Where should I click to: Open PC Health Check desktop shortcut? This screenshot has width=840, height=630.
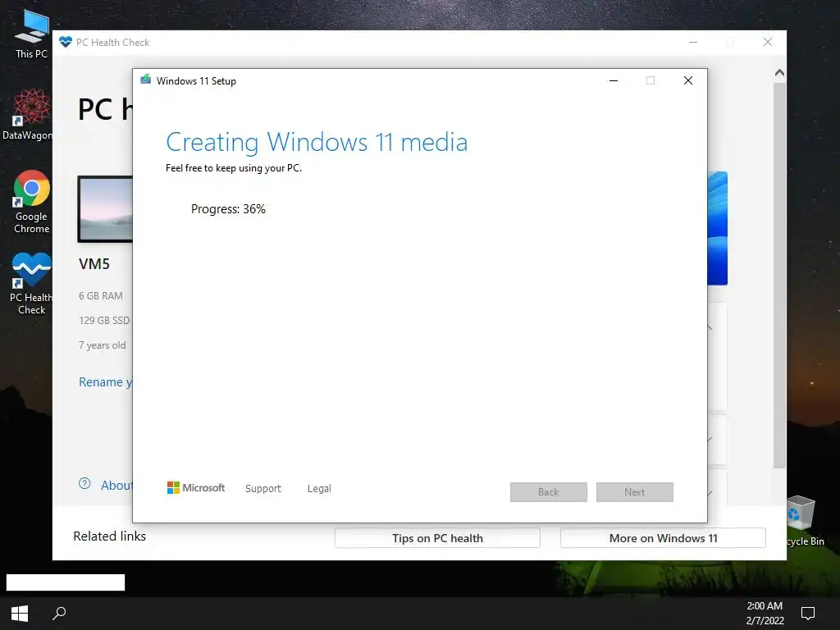coord(31,284)
